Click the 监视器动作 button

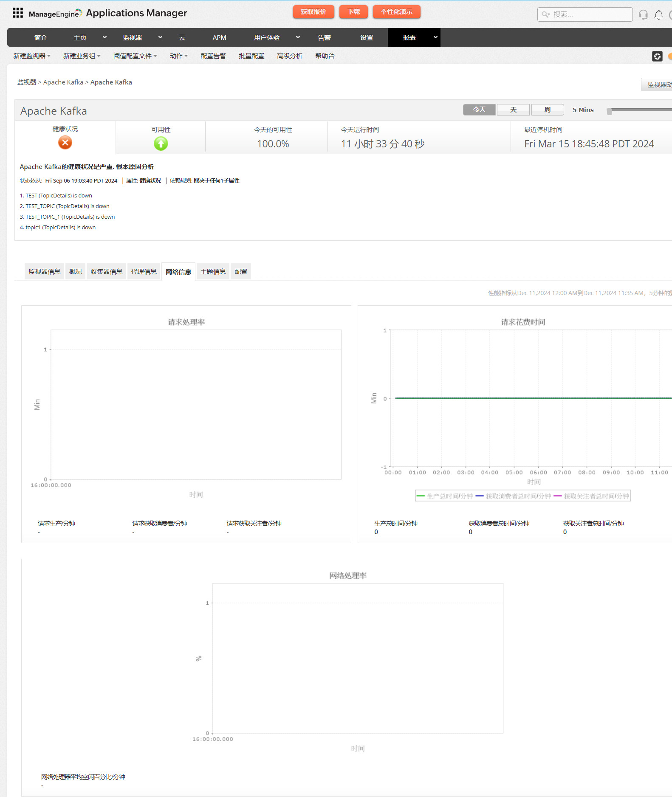point(657,85)
